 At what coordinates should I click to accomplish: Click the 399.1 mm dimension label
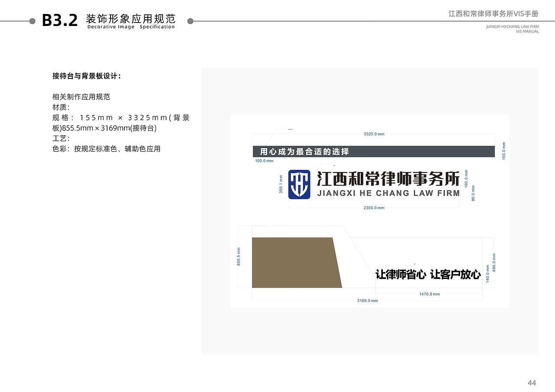tap(281, 184)
